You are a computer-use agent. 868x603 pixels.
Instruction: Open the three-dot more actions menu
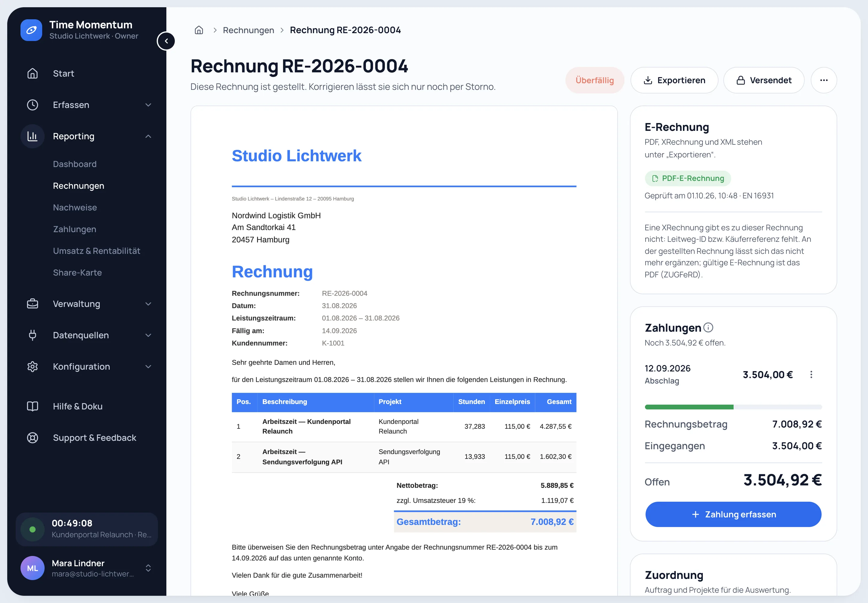coord(824,80)
